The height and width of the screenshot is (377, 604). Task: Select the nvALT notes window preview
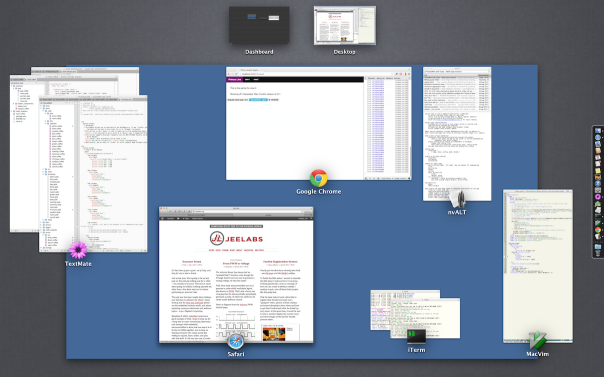tap(457, 134)
